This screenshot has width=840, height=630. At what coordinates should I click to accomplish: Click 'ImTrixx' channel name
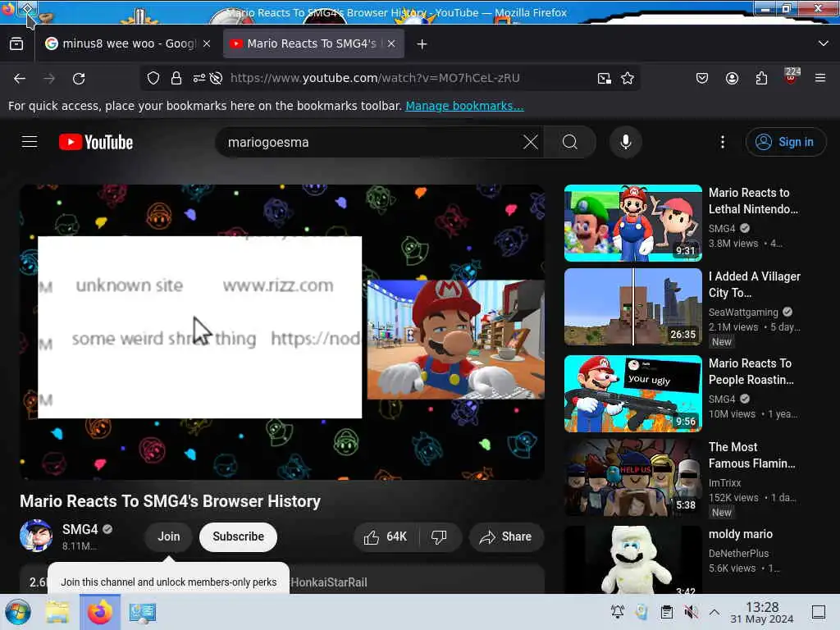tap(725, 482)
